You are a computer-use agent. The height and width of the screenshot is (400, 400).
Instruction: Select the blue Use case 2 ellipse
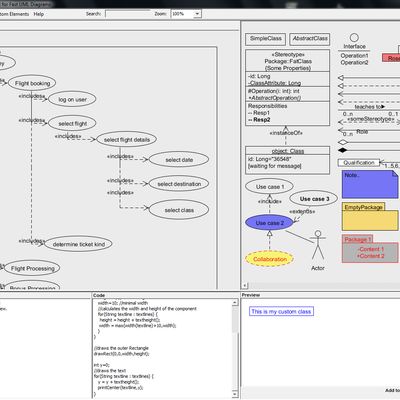269,223
